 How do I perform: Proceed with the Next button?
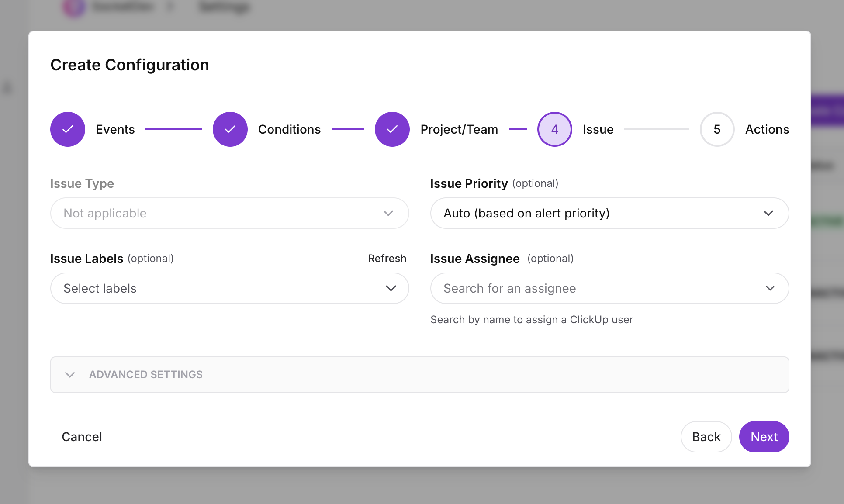pos(764,437)
